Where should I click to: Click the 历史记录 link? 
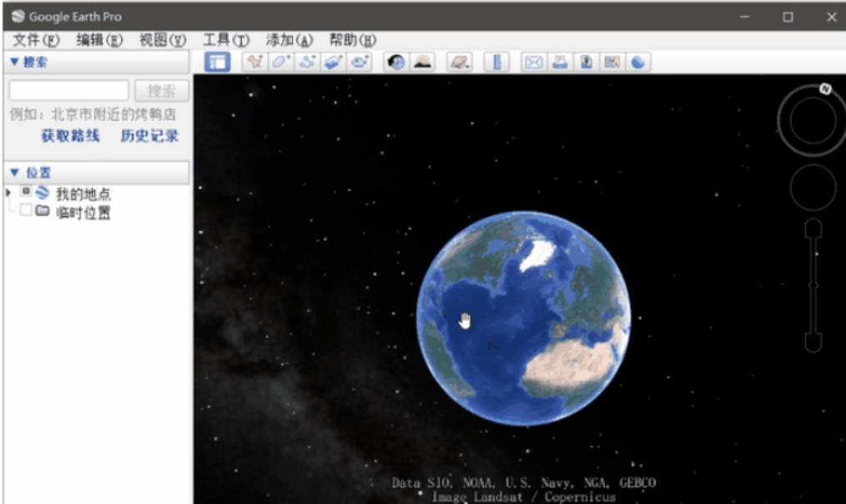pyautogui.click(x=149, y=136)
